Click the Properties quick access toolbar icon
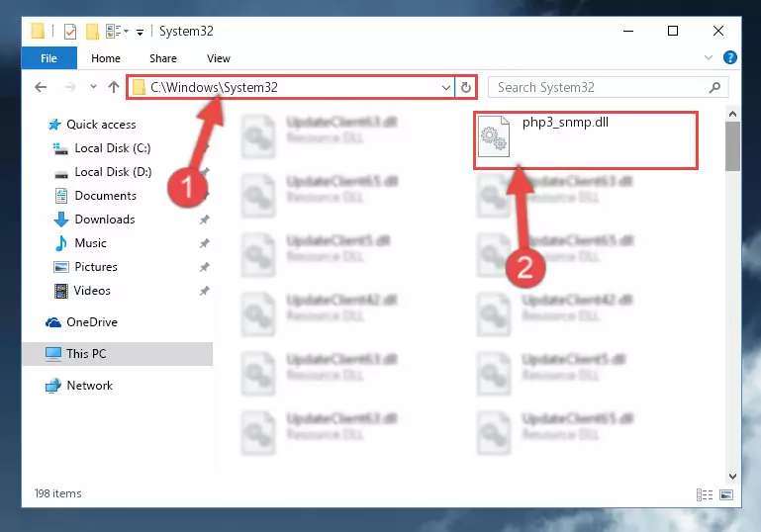The image size is (761, 532). (70, 32)
